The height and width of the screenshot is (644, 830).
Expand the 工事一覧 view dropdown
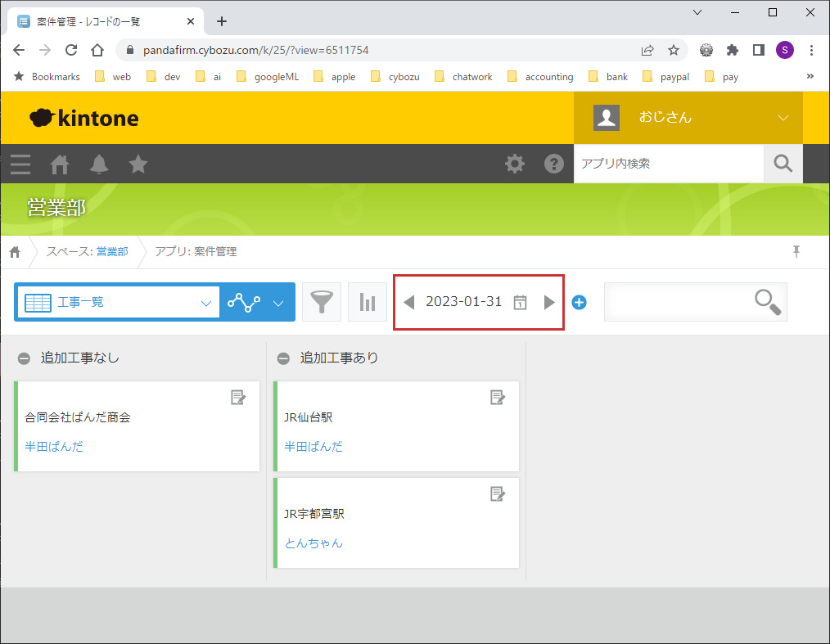click(205, 303)
